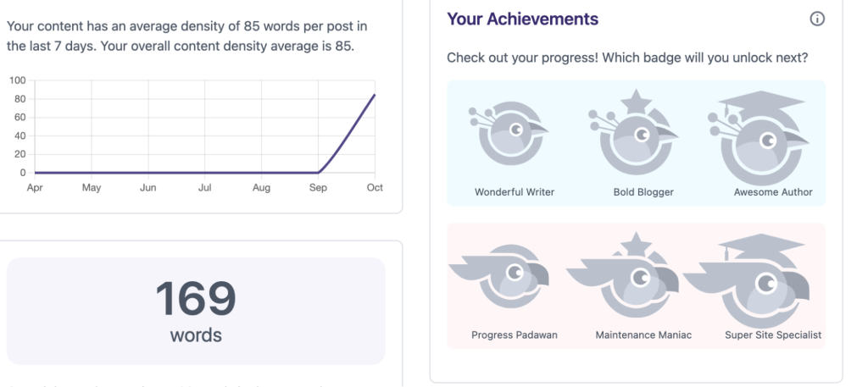Click the Wonderful Writer label
868x387 pixels.
pos(515,192)
